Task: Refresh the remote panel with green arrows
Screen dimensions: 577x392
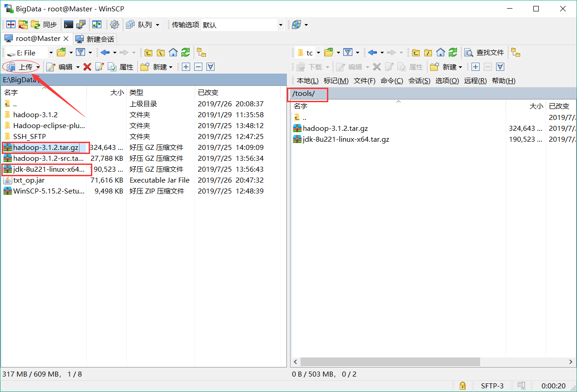Action: pos(452,53)
